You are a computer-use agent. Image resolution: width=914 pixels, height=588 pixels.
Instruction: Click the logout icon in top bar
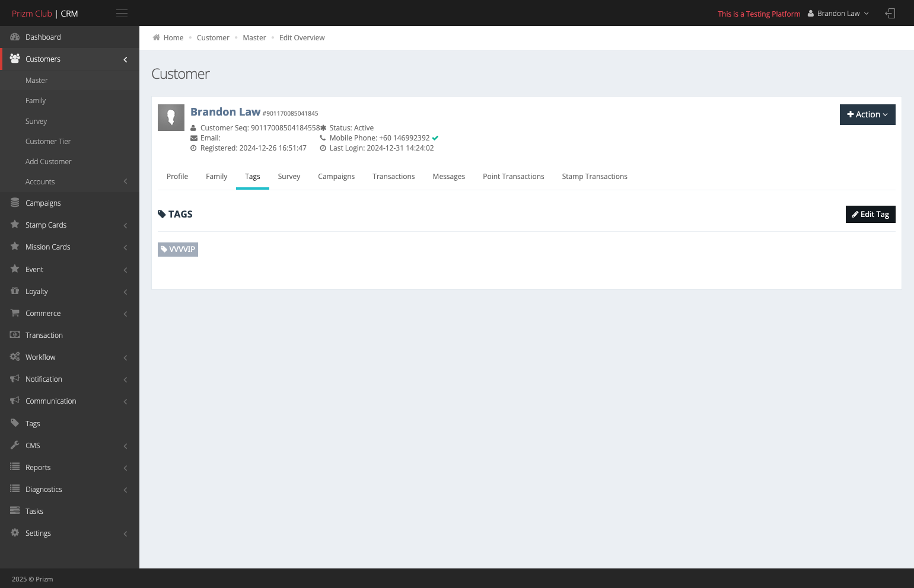[890, 14]
